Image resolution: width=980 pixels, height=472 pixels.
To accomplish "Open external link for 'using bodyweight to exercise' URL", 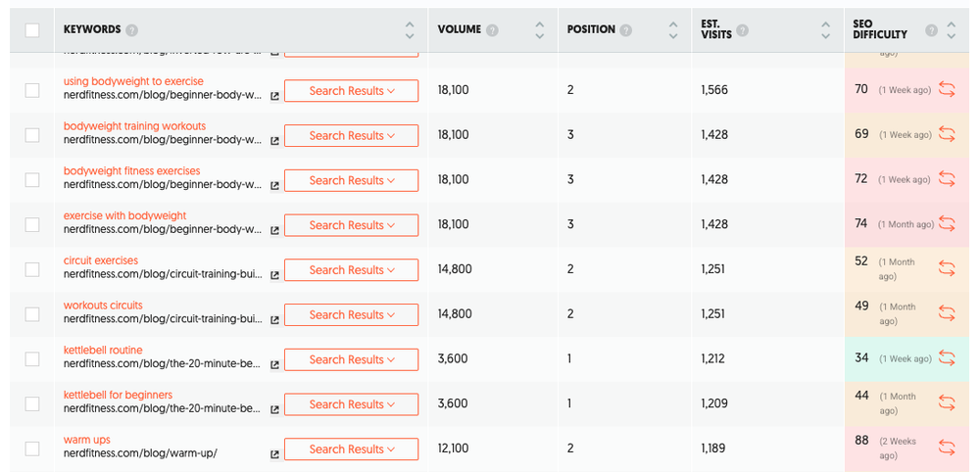I will pyautogui.click(x=274, y=97).
